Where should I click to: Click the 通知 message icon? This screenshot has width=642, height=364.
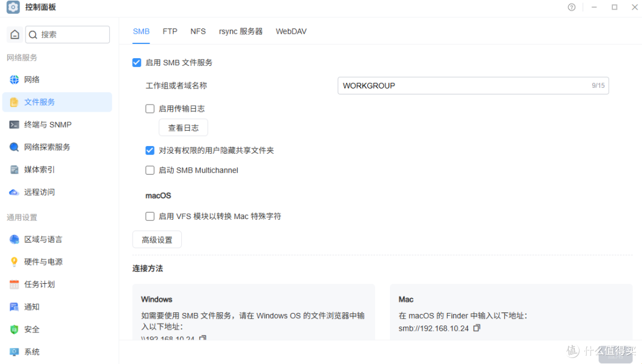[x=14, y=307]
